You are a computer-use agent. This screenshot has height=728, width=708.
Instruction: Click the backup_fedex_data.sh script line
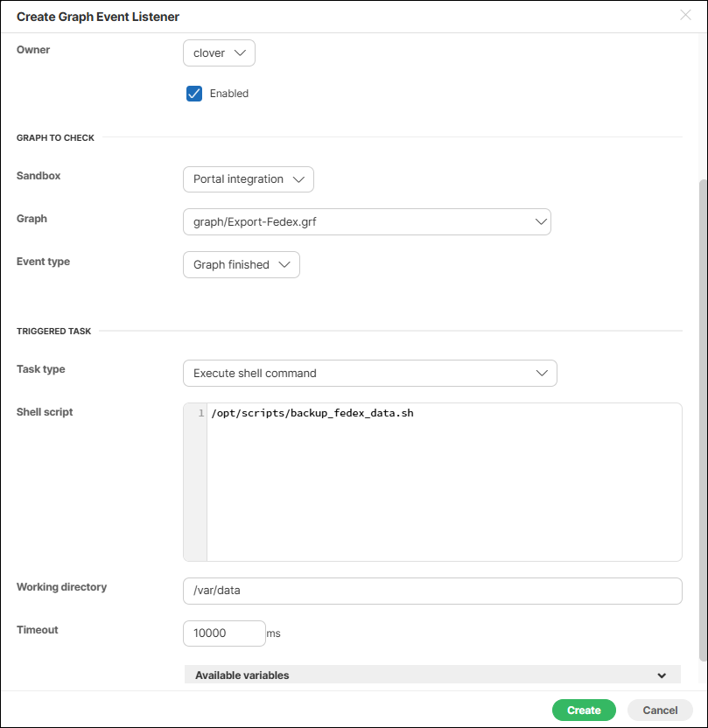point(312,413)
